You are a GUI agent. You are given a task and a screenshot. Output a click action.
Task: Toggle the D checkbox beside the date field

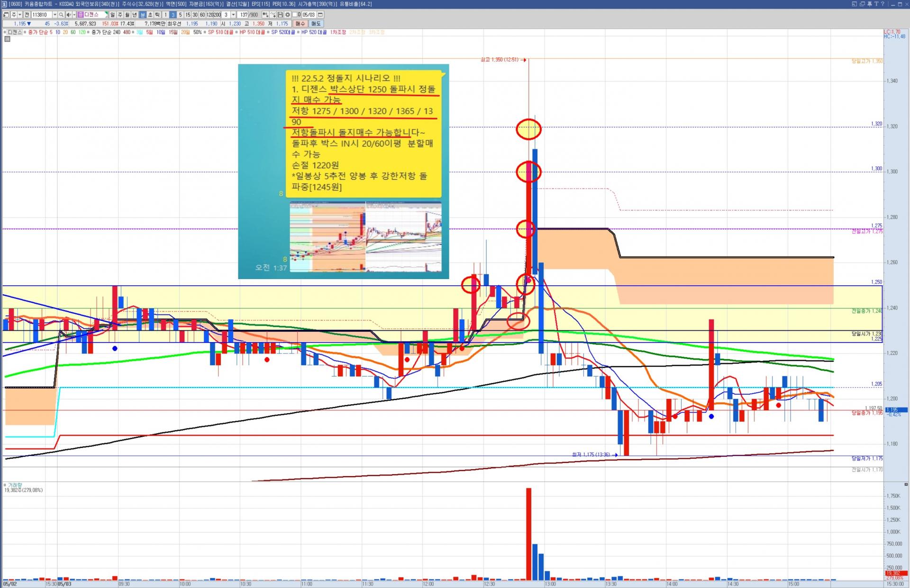[295, 15]
